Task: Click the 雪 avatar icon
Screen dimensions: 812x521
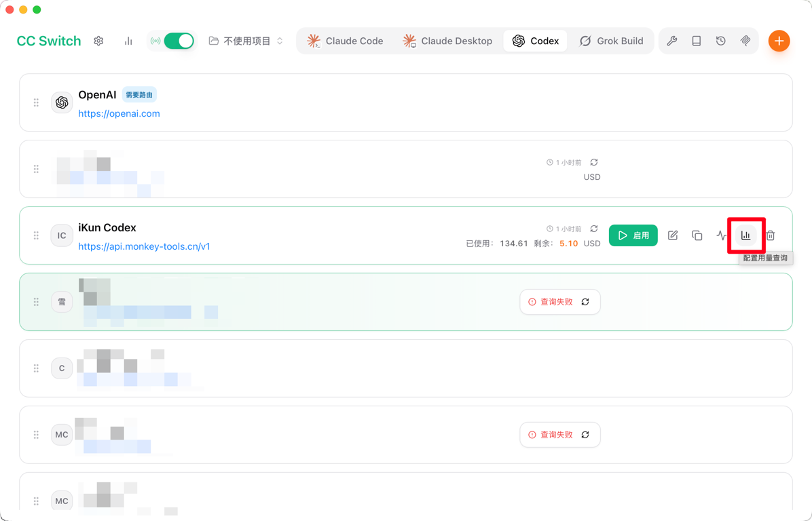Action: [x=62, y=302]
